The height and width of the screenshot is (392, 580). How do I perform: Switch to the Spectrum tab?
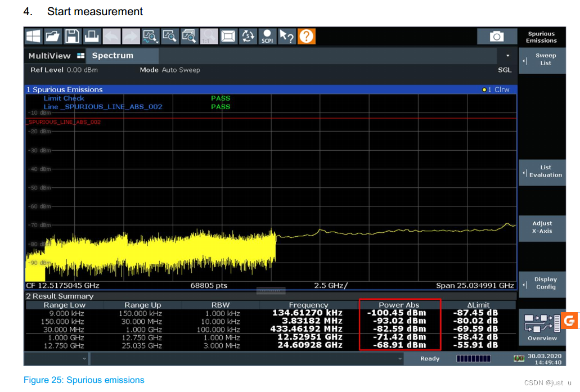point(113,56)
